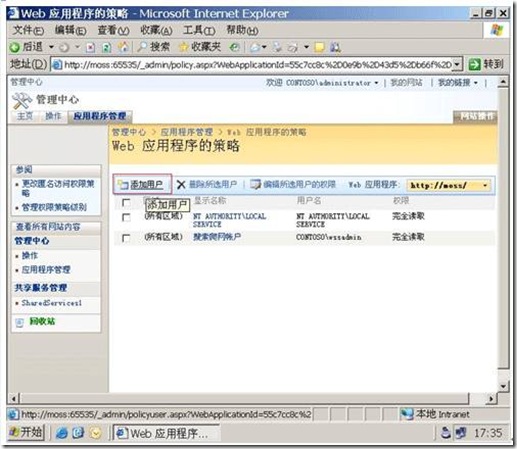Image resolution: width=517 pixels, height=449 pixels.
Task: Open the Help (帮助) menu
Action: 242,31
